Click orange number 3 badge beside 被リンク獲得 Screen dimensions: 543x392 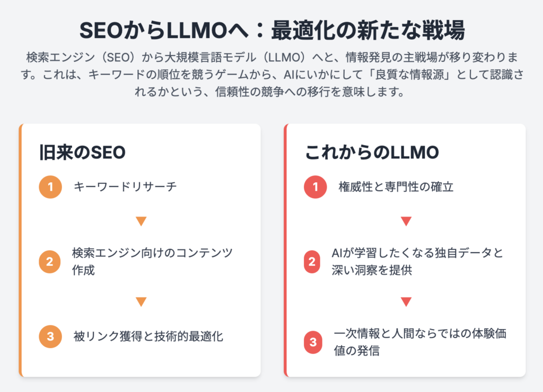[50, 336]
